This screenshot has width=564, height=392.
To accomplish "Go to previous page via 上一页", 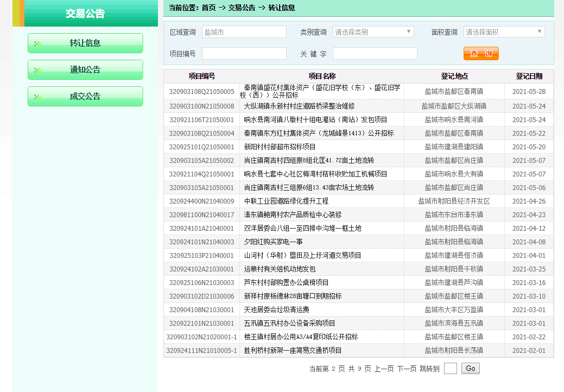I will click(384, 369).
